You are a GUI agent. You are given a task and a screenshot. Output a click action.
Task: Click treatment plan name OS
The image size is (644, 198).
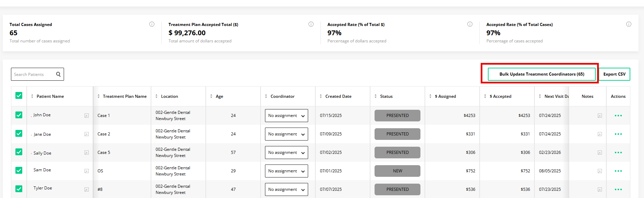(100, 171)
